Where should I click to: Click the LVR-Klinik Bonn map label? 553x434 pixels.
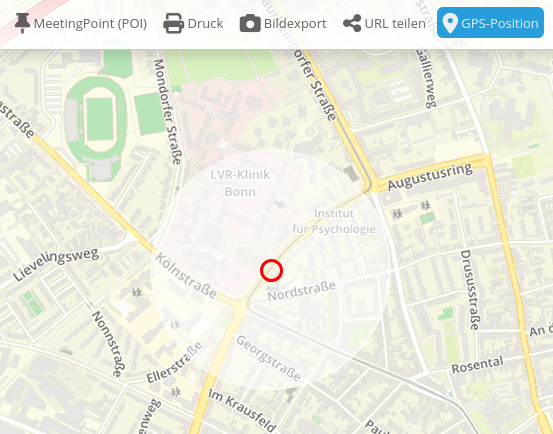[240, 183]
